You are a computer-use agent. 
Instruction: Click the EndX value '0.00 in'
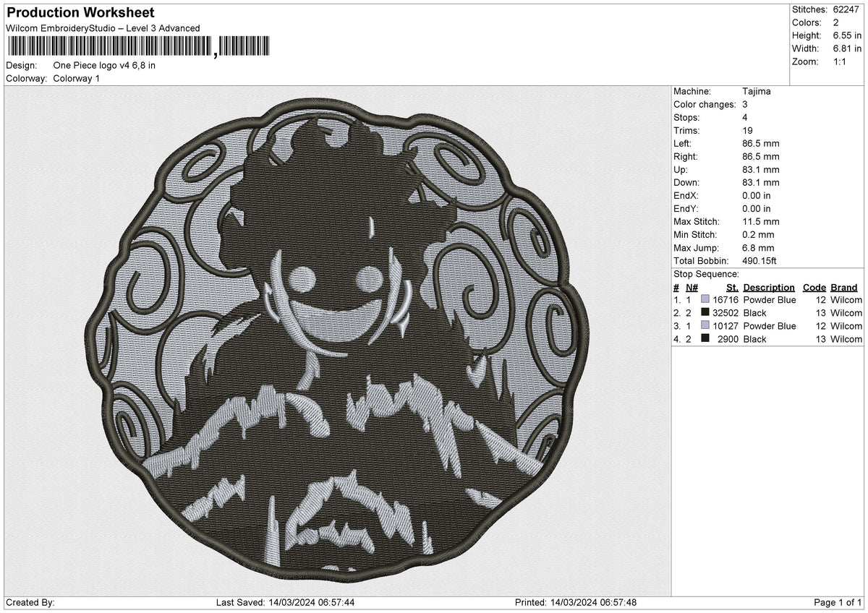click(x=757, y=196)
